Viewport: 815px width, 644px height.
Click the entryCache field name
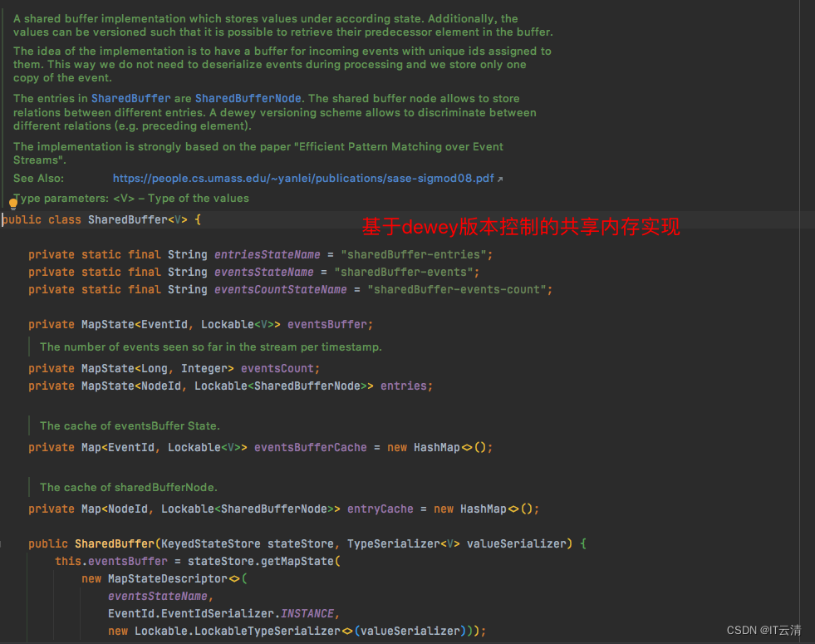(380, 509)
